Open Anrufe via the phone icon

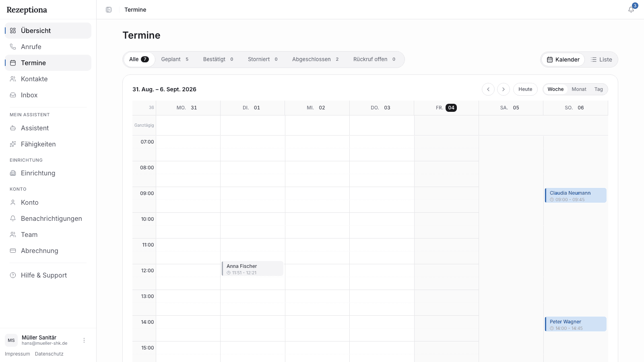point(13,47)
